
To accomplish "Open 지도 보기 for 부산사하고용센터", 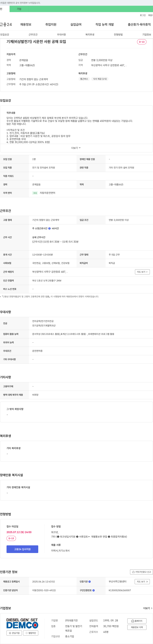I will 142,582.
